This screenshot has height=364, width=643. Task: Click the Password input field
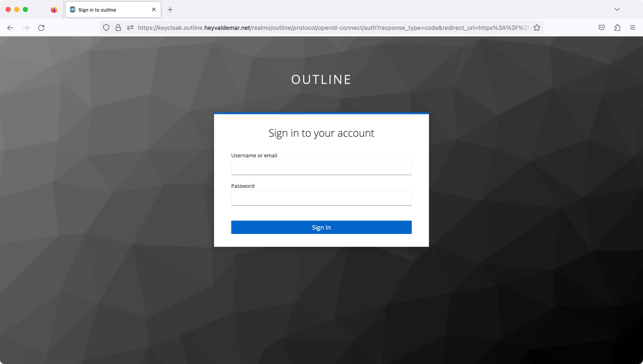coord(321,198)
